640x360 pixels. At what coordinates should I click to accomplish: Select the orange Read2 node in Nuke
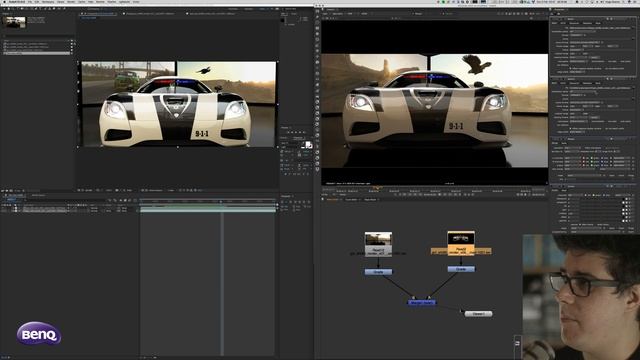pos(461,243)
